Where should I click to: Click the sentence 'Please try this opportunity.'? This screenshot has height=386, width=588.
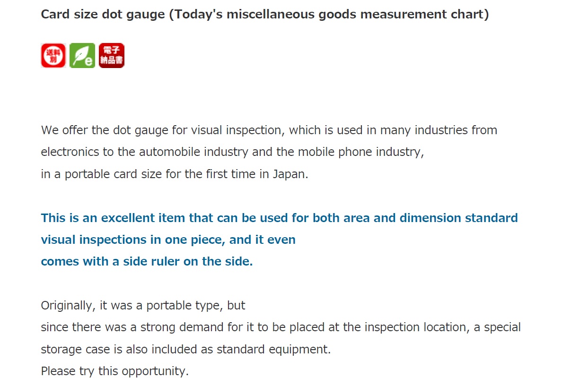tap(115, 371)
